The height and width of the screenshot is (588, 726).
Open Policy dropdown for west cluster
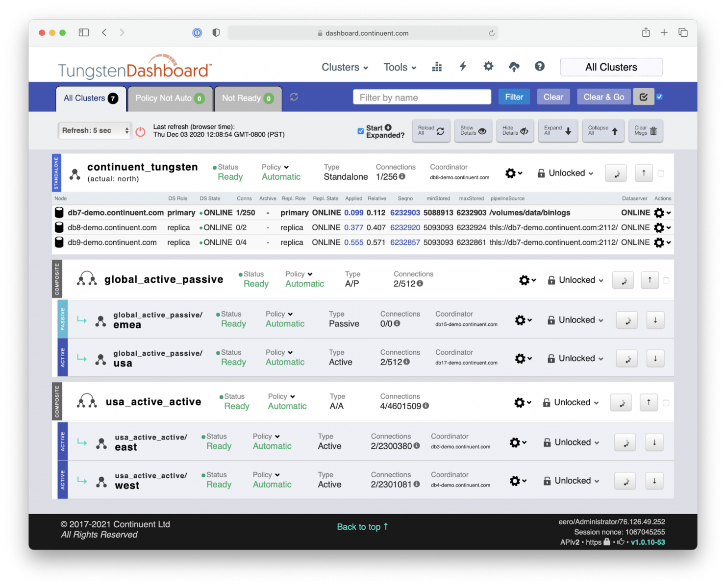(x=266, y=475)
